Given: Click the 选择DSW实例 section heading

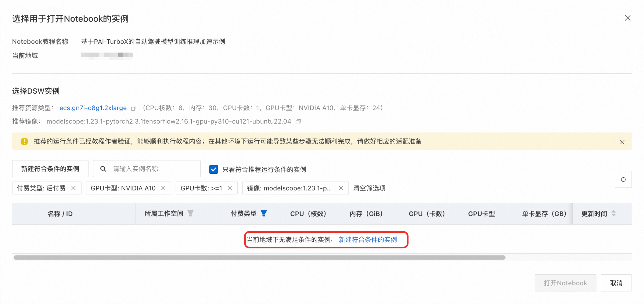Looking at the screenshot, I should coord(36,91).
